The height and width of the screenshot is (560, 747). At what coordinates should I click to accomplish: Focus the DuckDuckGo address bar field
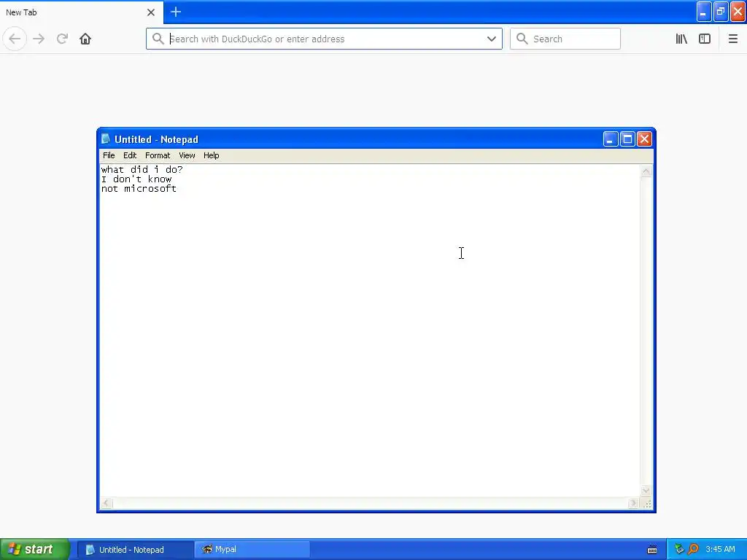tap(324, 39)
